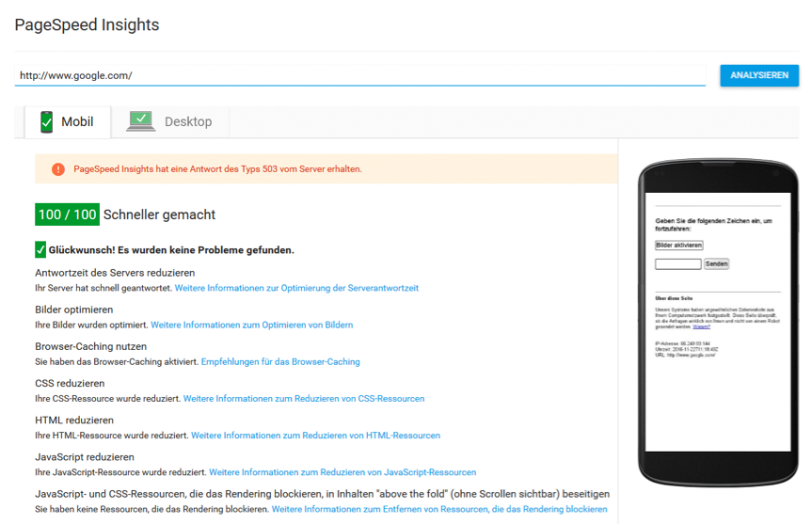This screenshot has height=524, width=812.
Task: Click Senden button in phone preview
Action: (x=716, y=264)
